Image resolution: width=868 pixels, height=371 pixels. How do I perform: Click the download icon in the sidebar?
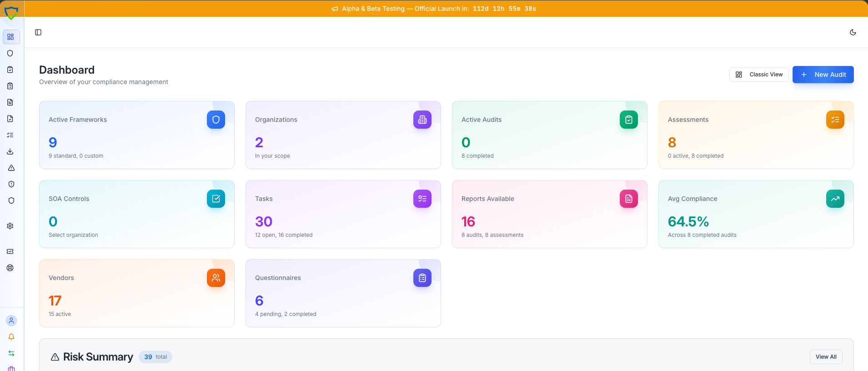tap(10, 151)
